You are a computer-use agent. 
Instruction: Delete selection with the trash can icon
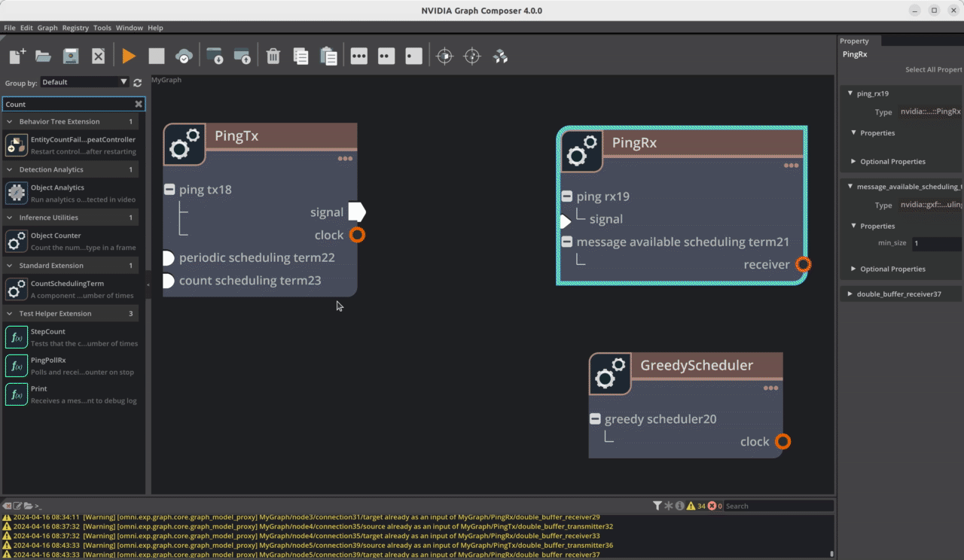[273, 56]
